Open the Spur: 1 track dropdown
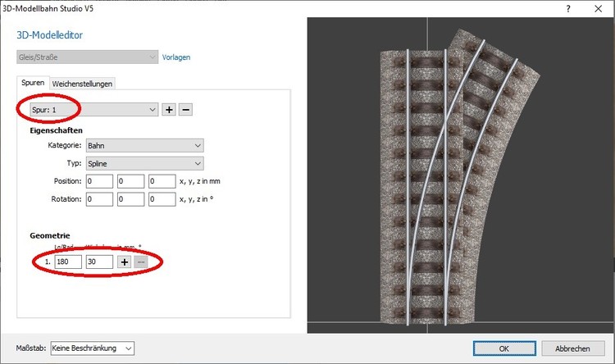Image resolution: width=615 pixels, height=364 pixels. 94,110
